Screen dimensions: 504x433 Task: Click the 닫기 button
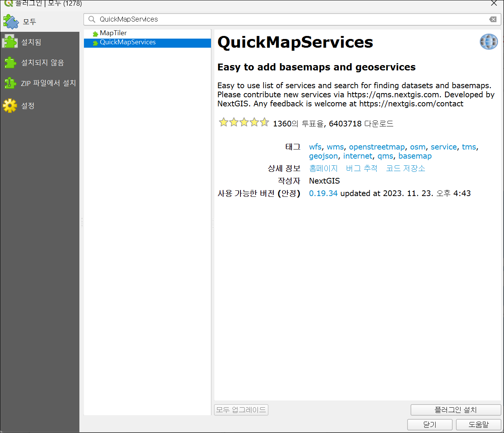pyautogui.click(x=430, y=425)
